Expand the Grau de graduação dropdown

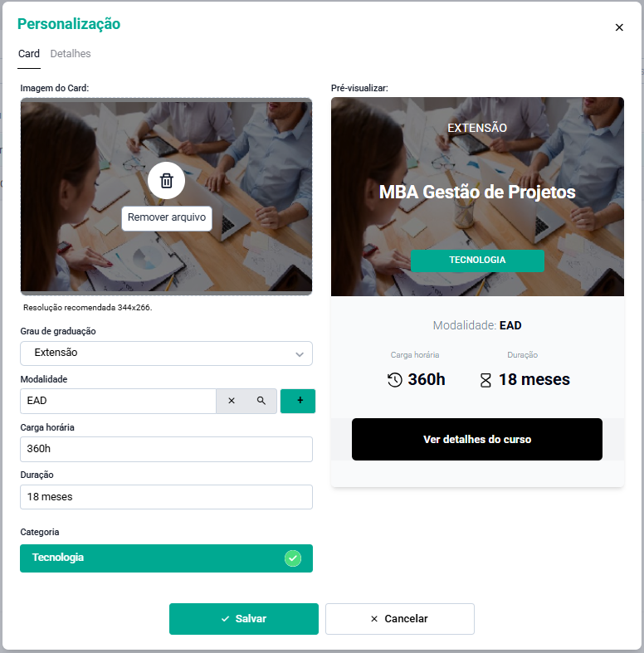(166, 353)
